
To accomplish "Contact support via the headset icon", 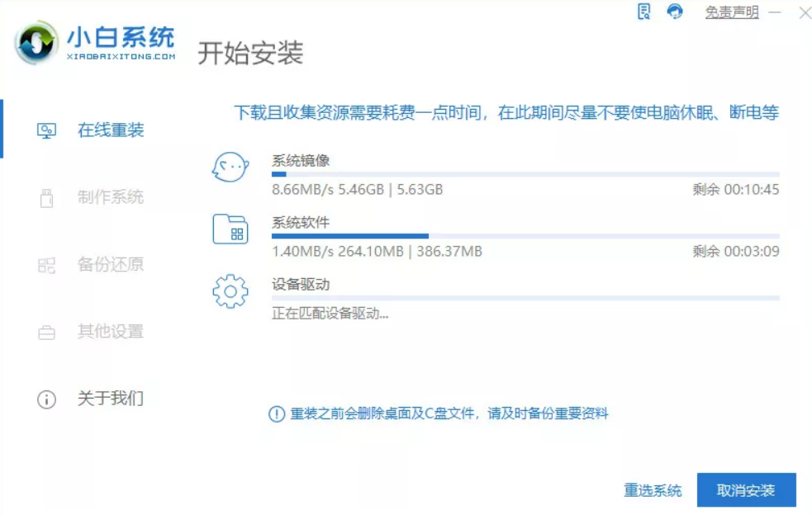I will (675, 12).
